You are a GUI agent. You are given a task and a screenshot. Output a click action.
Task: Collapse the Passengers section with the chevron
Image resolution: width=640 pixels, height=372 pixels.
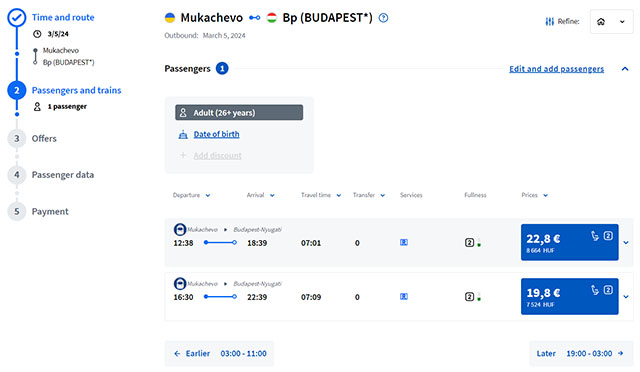[x=625, y=69]
